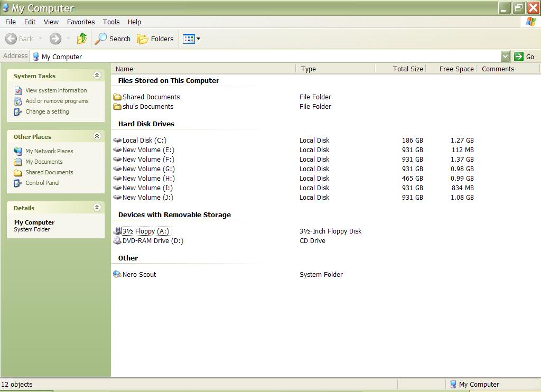Sort by Comments column header

coord(508,69)
